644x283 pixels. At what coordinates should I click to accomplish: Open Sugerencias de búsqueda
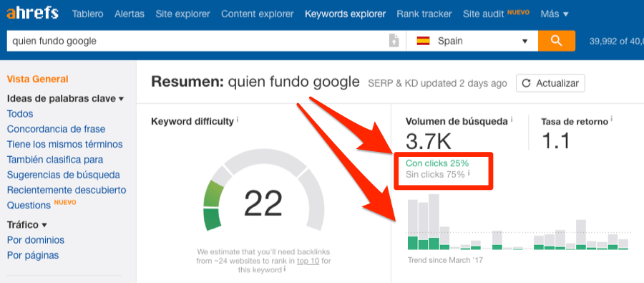[64, 175]
